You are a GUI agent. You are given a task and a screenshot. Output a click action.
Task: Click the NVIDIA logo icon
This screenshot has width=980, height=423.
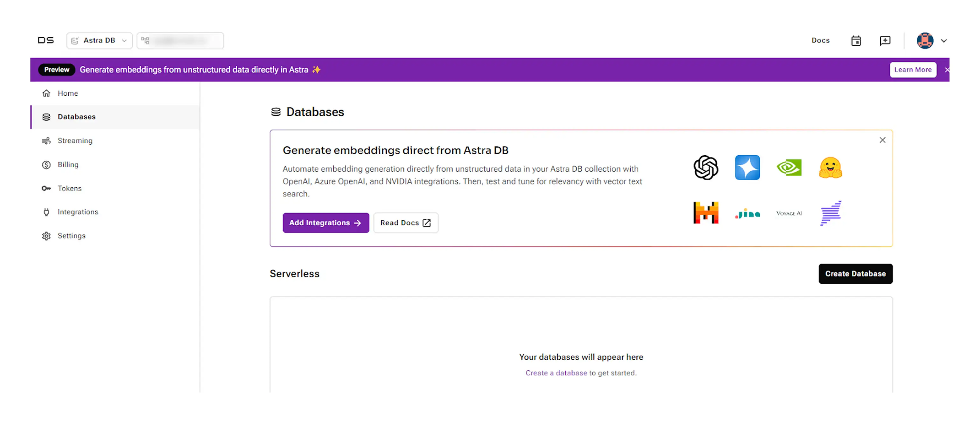(789, 168)
